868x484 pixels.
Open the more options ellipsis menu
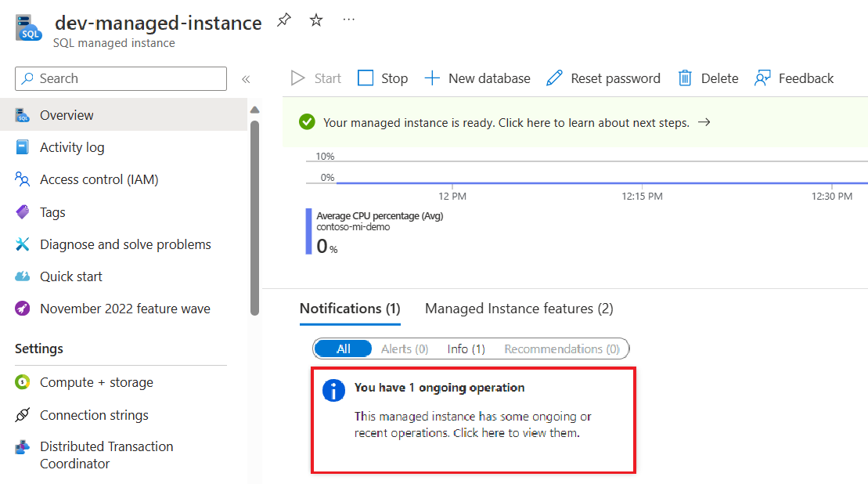(349, 20)
